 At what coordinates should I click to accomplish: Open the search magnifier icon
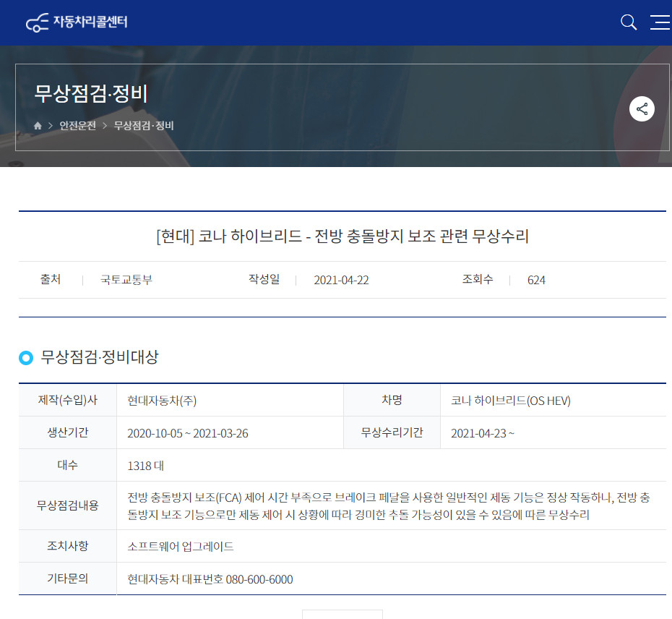tap(629, 22)
